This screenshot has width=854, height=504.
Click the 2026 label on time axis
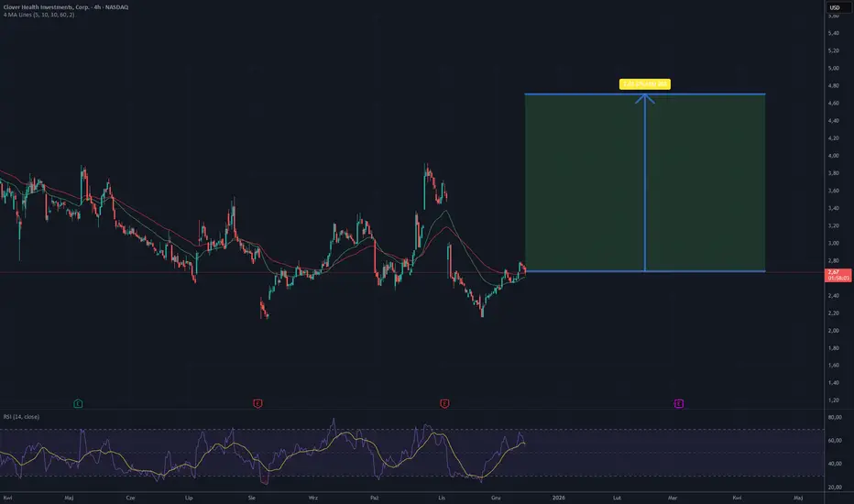(558, 498)
